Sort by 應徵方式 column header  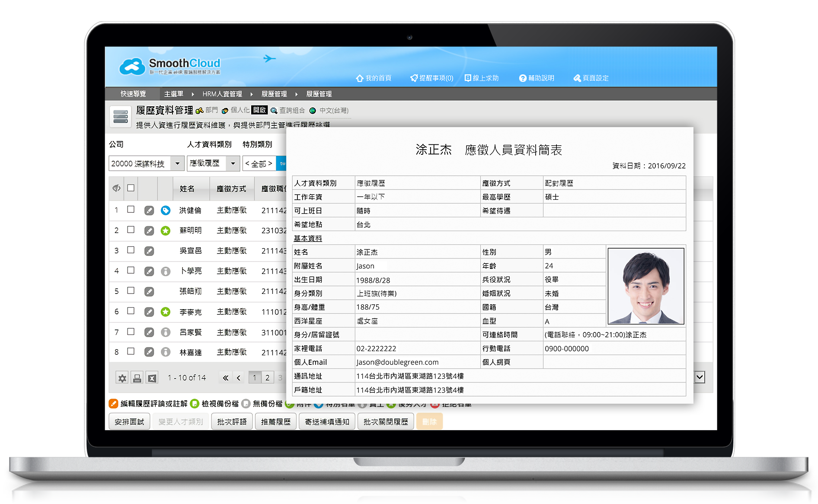(231, 189)
